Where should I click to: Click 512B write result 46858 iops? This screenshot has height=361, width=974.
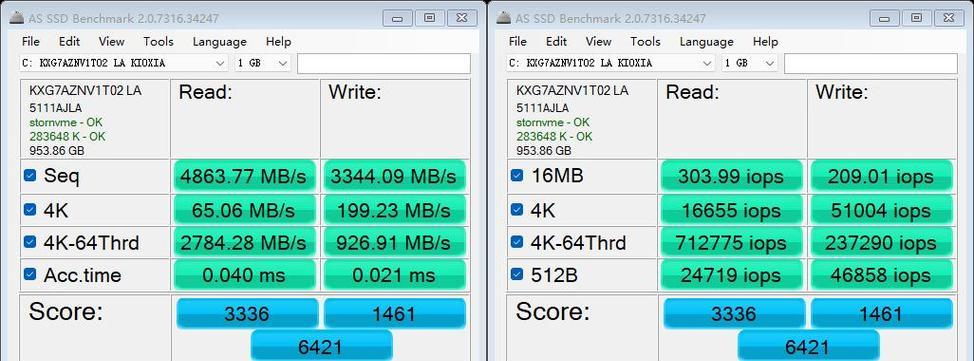click(881, 275)
